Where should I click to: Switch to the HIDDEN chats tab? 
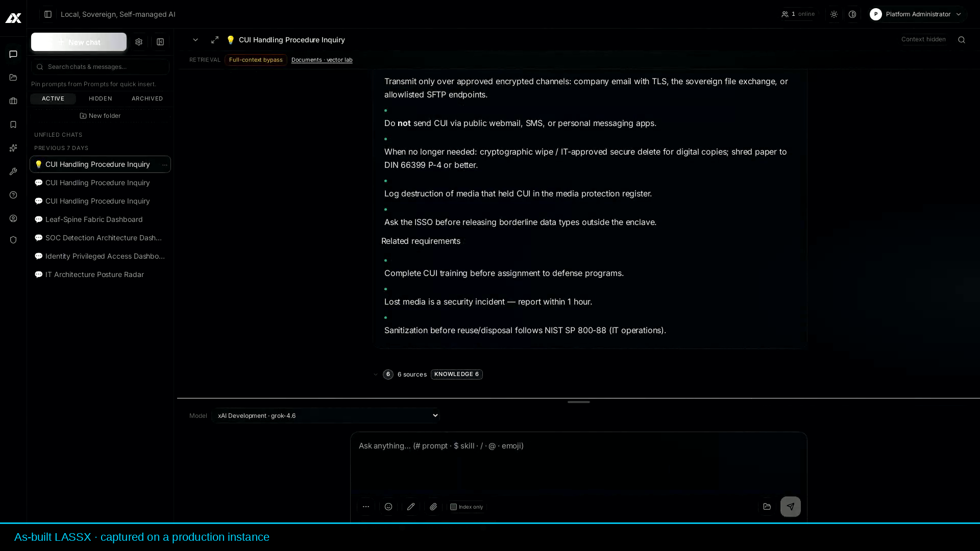click(x=100, y=98)
